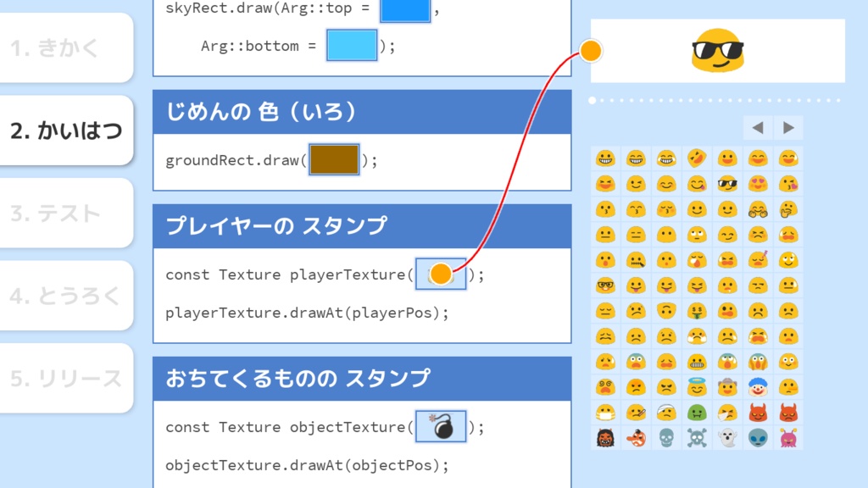Choose the head bandage face emoji
The image size is (868, 488).
[666, 413]
